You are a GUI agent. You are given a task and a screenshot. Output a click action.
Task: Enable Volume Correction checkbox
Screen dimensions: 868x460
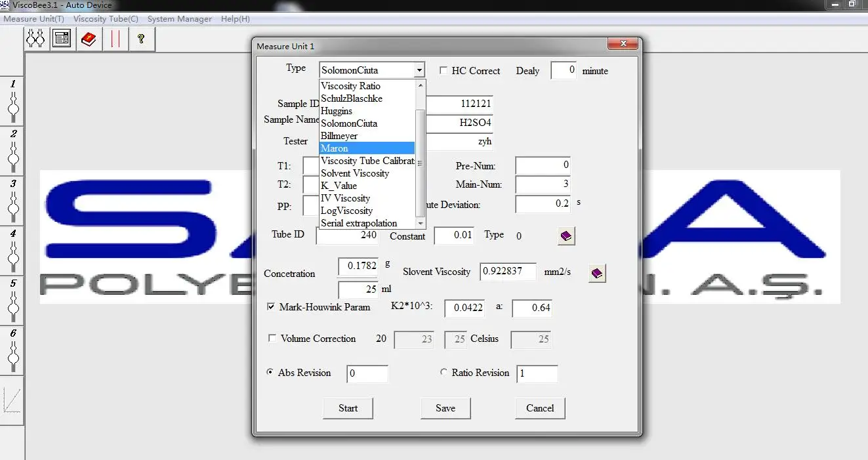272,339
